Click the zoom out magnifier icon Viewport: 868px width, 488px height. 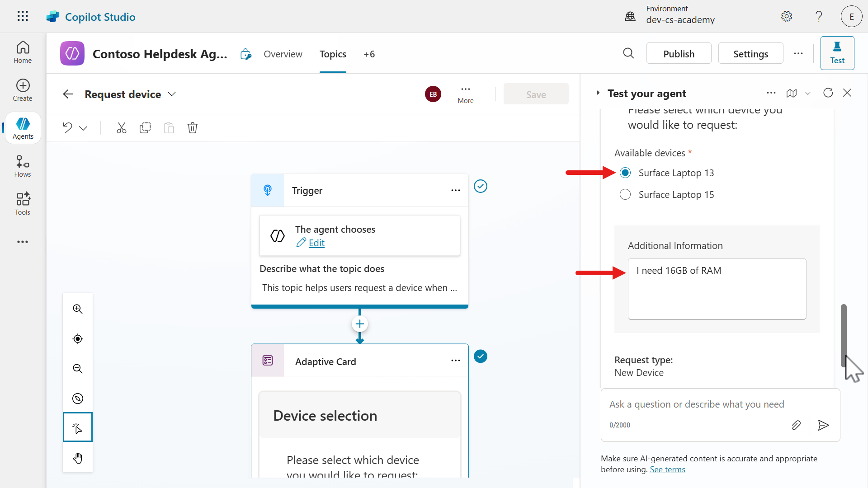point(78,369)
